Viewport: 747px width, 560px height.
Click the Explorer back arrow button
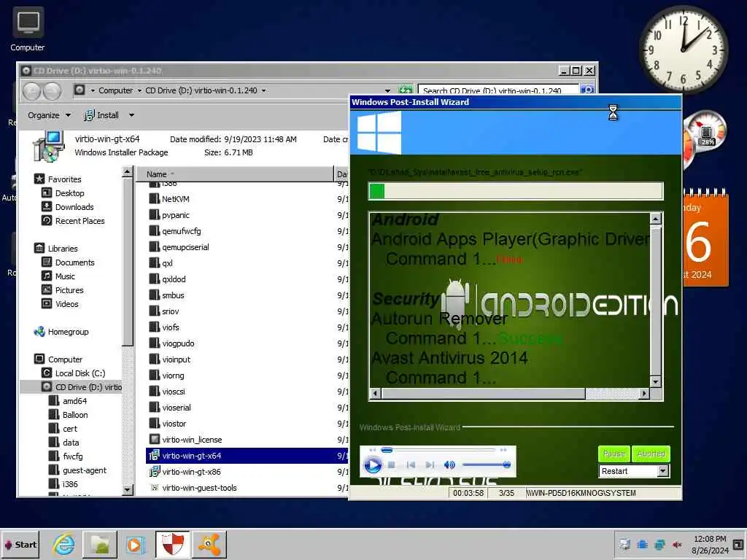pyautogui.click(x=31, y=91)
